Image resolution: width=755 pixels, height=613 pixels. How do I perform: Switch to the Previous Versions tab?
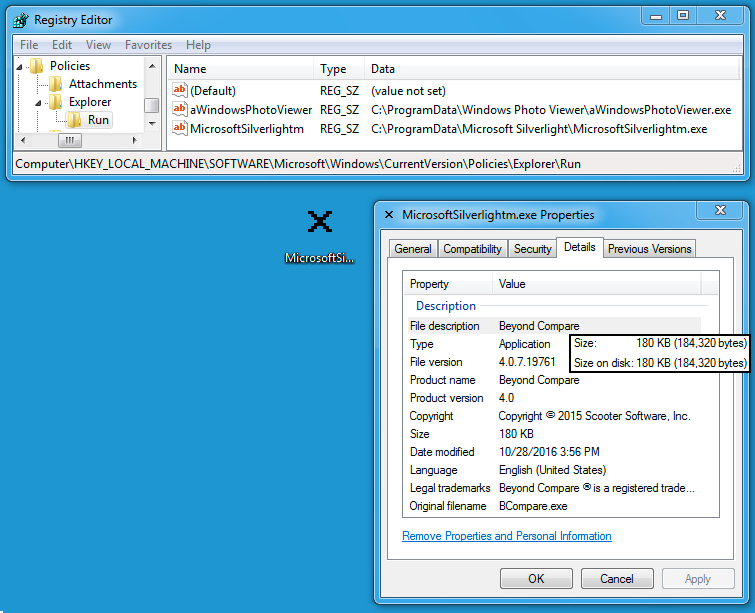tap(649, 249)
